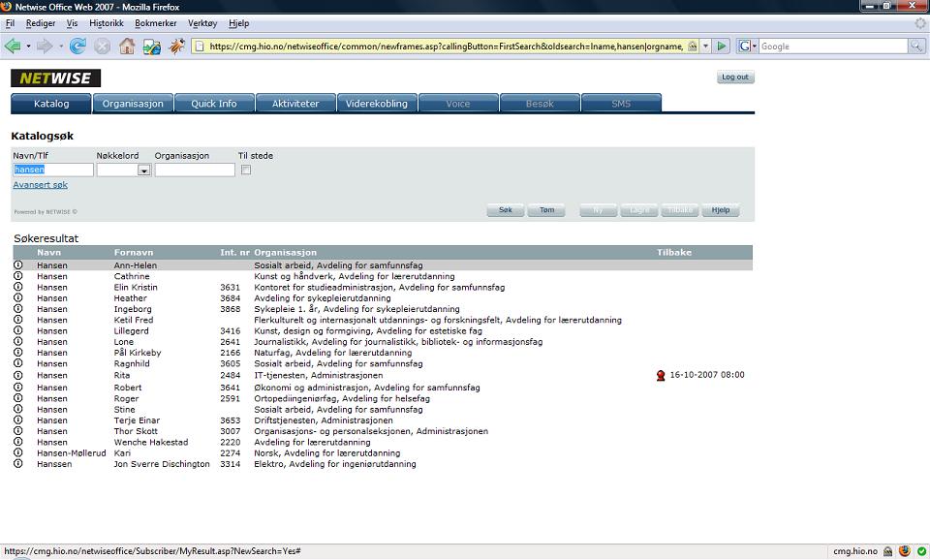Click the green Go arrow next to address bar
This screenshot has height=560, width=930.
point(721,46)
